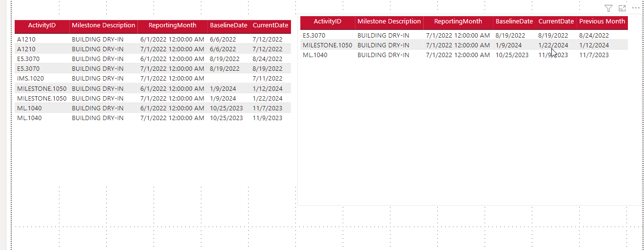This screenshot has width=644, height=250.
Task: Sort left table by ReportingMonth header
Action: pyautogui.click(x=173, y=25)
